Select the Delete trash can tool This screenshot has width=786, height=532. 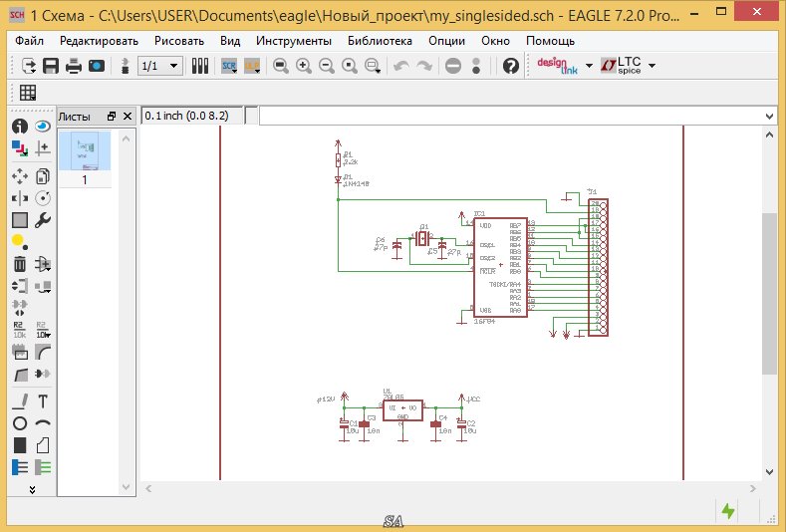click(x=20, y=264)
